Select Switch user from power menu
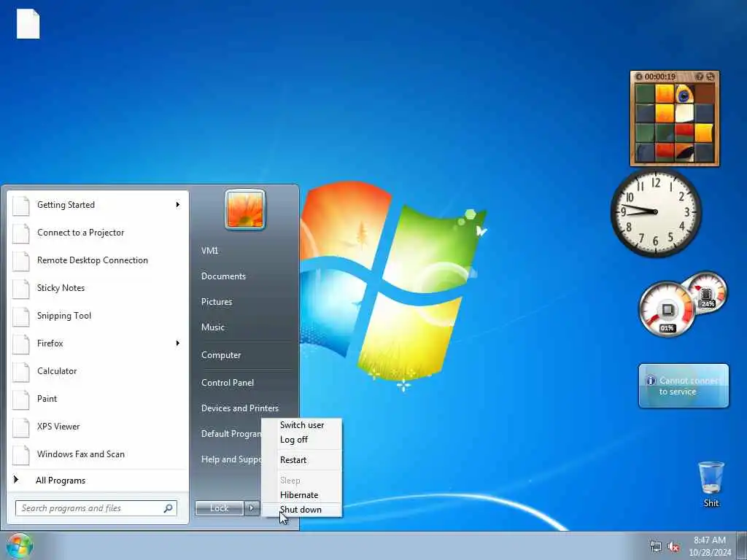747x560 pixels. coord(302,425)
